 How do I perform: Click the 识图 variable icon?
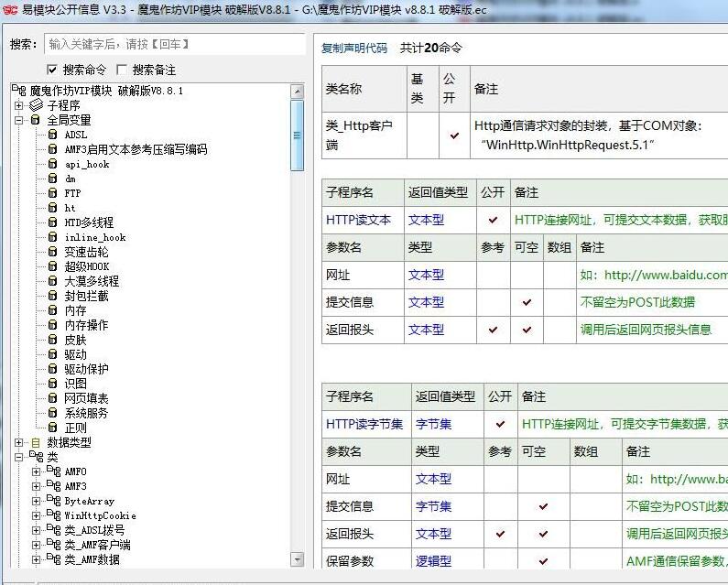[x=52, y=383]
